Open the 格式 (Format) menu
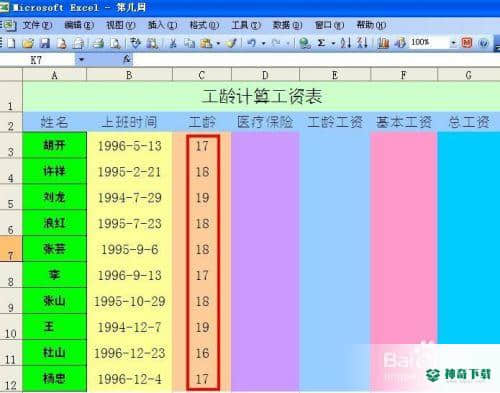This screenshot has height=393, width=500. click(204, 25)
